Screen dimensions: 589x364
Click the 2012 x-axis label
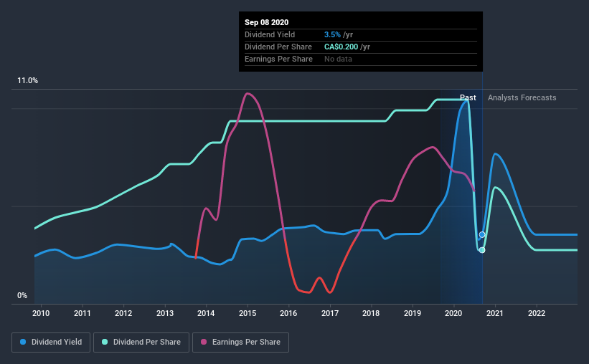[123, 313]
